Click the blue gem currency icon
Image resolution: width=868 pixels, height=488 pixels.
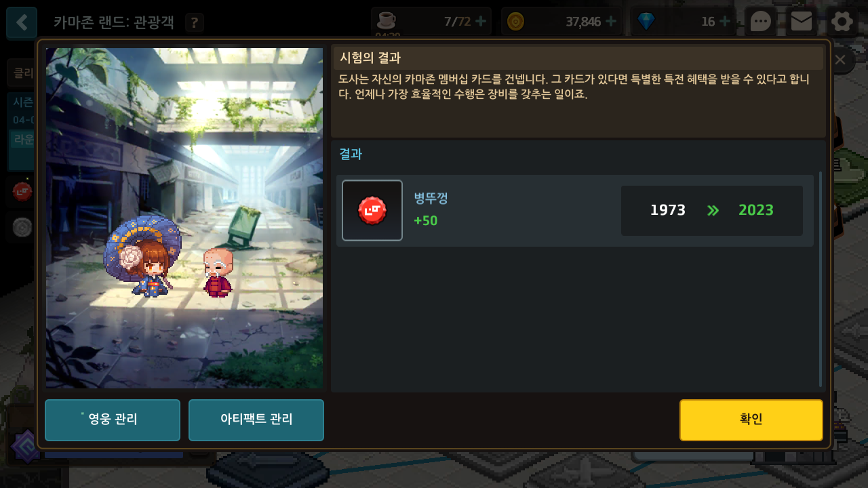646,22
